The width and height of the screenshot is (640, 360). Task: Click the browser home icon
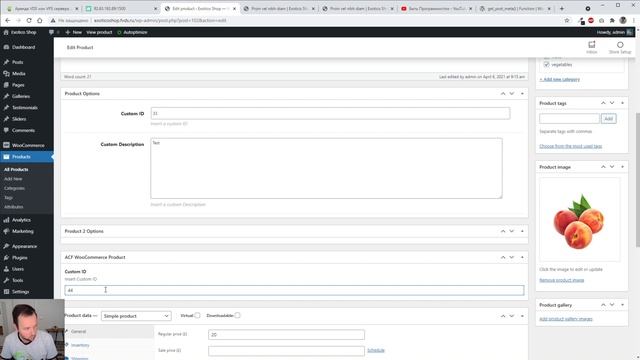pyautogui.click(x=40, y=20)
